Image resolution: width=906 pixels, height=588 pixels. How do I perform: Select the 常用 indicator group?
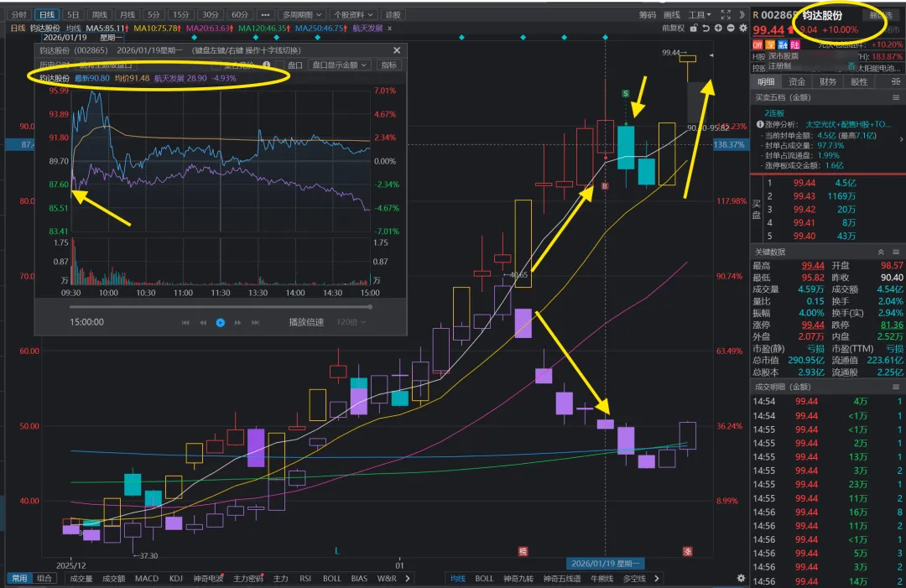(19, 578)
